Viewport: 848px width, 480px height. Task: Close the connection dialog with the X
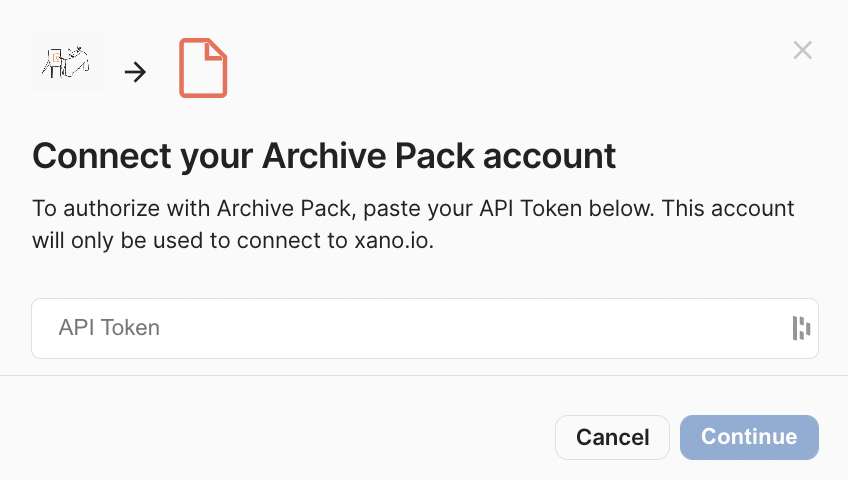(802, 50)
